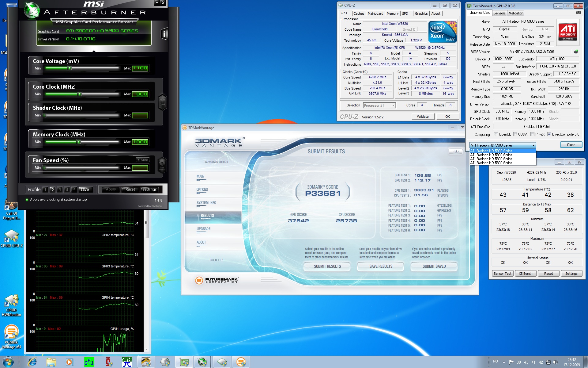
Task: Click the GPU-Z BIOS save chip icon
Action: [576, 52]
